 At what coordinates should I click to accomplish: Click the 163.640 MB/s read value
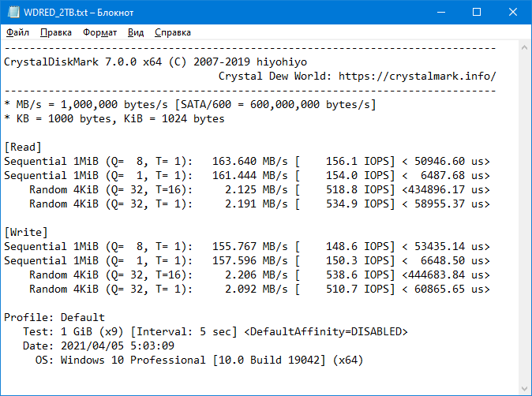click(x=249, y=162)
